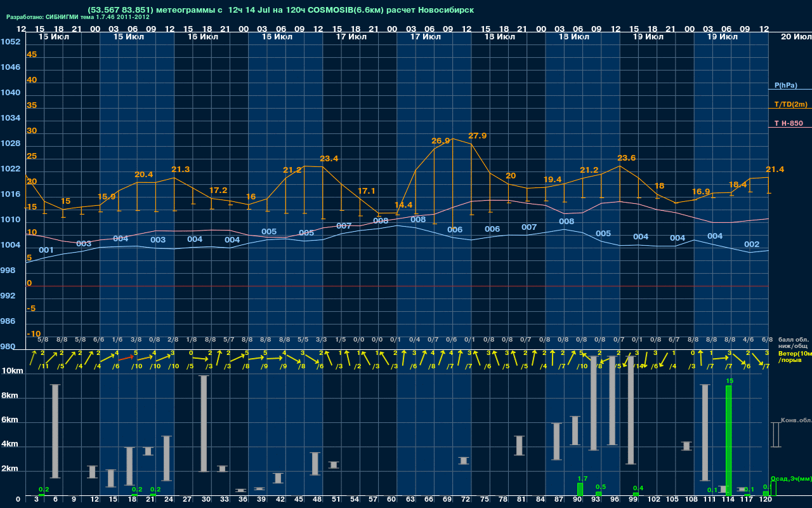Click the 002 pressure value label
812x508 pixels.
(751, 244)
